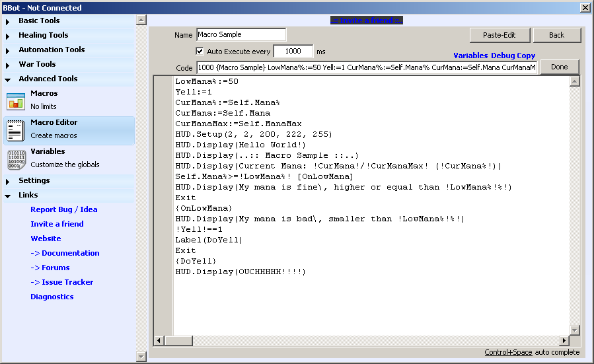Expand the Settings section
Viewport: 594px width, 364px height.
pyautogui.click(x=34, y=180)
